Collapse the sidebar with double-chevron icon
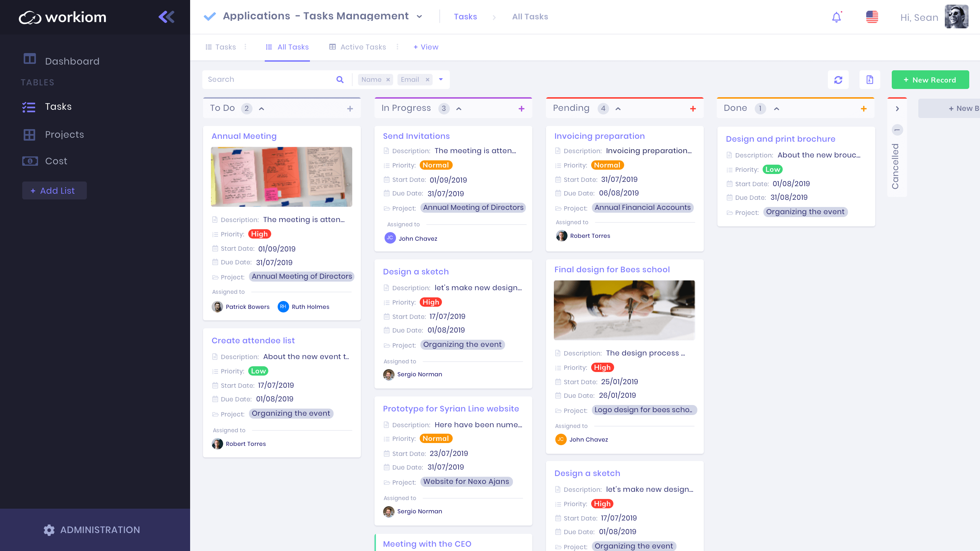The height and width of the screenshot is (551, 980). pos(166,17)
